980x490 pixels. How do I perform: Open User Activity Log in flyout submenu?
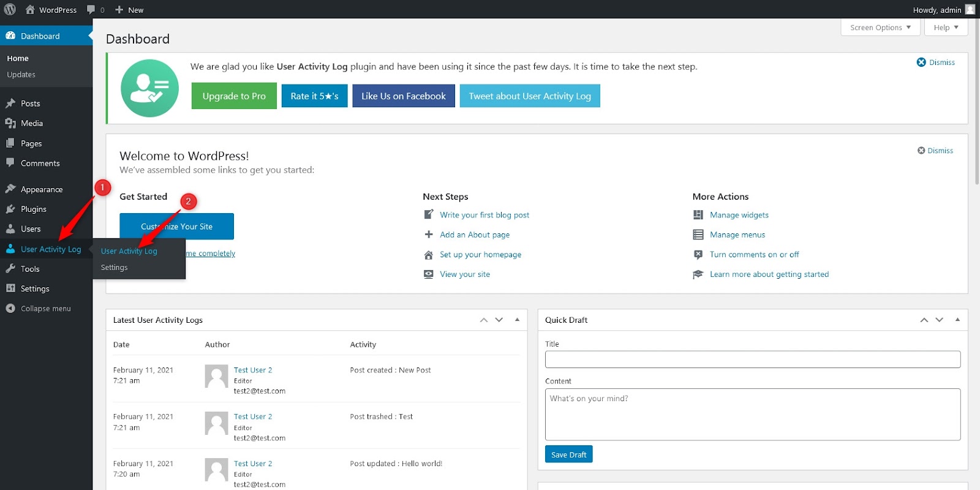point(129,251)
